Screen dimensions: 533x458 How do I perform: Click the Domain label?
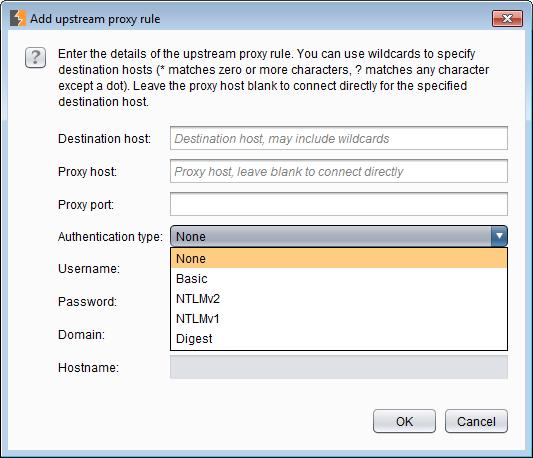[x=81, y=335]
